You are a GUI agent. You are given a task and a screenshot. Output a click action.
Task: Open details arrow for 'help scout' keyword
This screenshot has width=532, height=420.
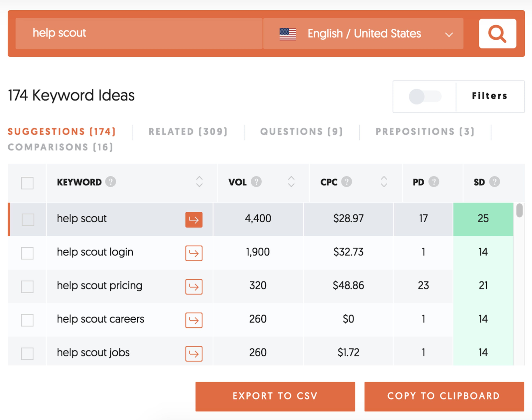click(x=194, y=220)
